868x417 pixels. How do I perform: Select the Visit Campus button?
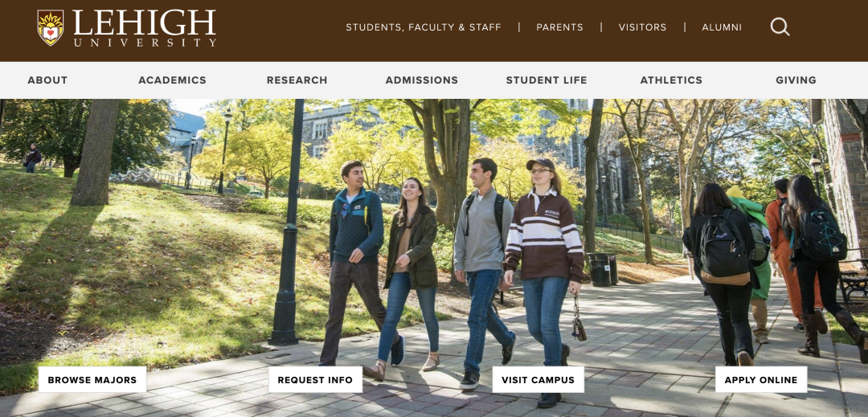[538, 380]
